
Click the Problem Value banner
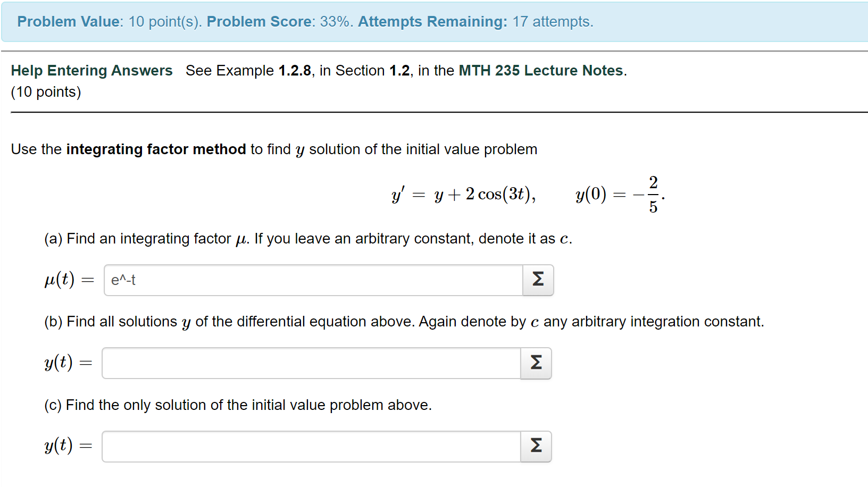(68, 21)
